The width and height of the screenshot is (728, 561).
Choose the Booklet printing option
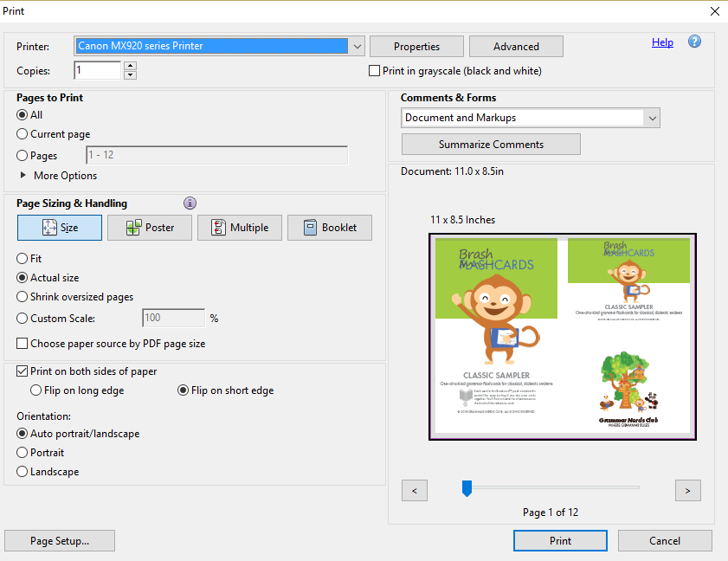click(x=329, y=228)
